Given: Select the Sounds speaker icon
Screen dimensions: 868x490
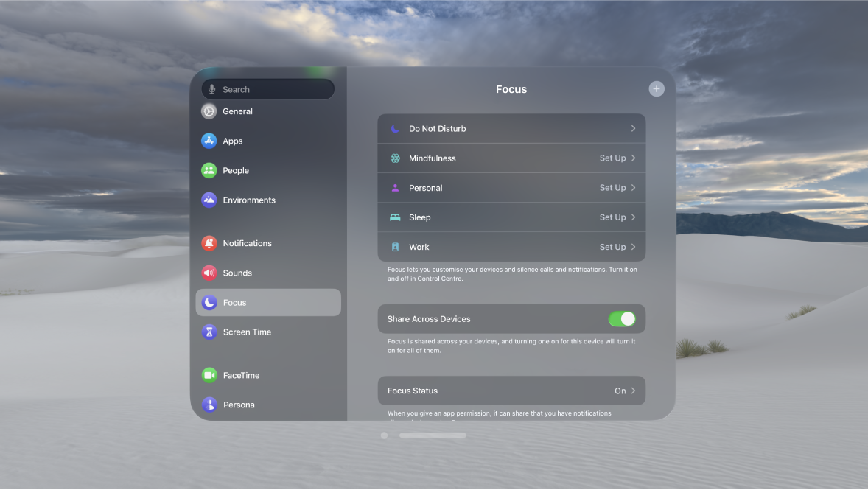Looking at the screenshot, I should point(209,273).
